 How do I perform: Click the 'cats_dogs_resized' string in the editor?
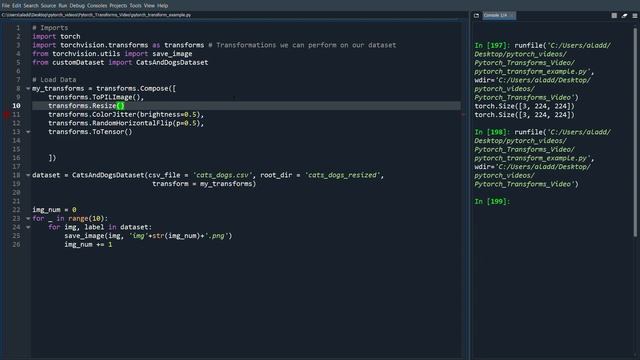coord(342,175)
